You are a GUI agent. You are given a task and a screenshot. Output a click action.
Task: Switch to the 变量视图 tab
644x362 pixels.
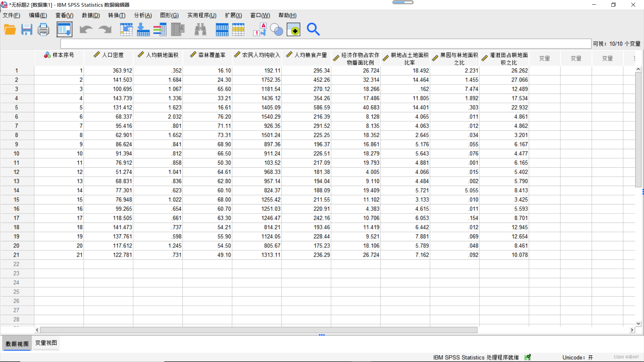pyautogui.click(x=46, y=343)
